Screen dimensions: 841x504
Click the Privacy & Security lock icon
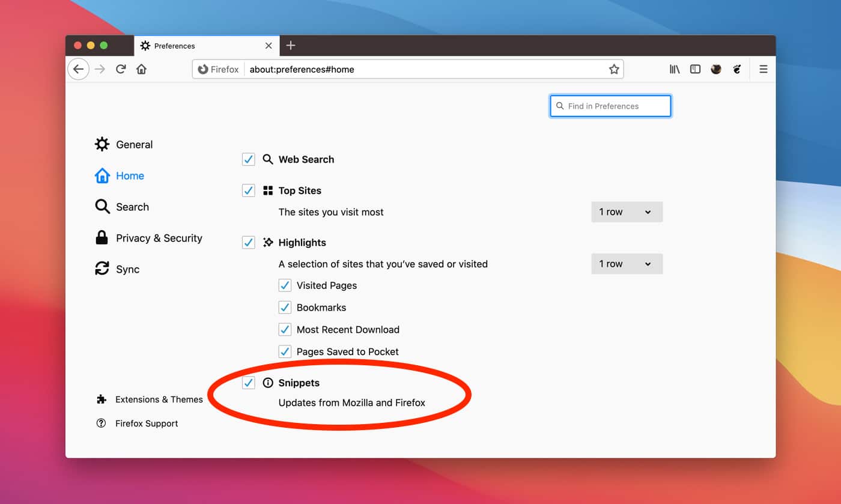click(102, 237)
